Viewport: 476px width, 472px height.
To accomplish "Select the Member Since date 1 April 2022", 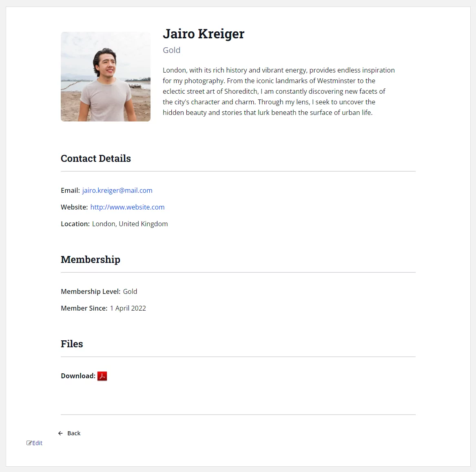I will coord(128,308).
